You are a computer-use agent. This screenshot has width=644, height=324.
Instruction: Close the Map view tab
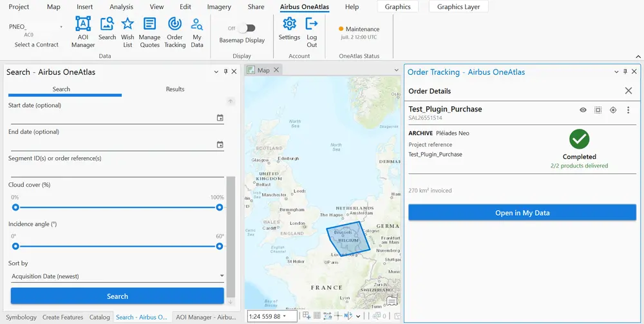point(276,70)
